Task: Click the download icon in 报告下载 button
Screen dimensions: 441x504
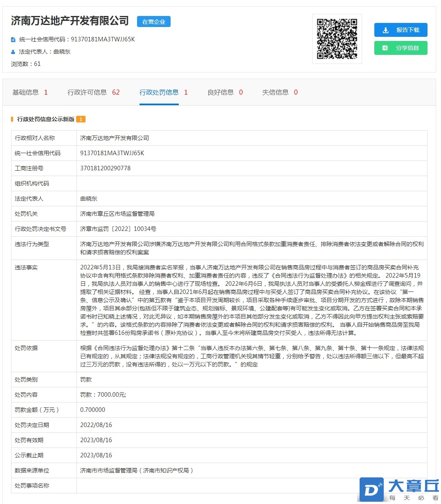Action: (x=385, y=30)
